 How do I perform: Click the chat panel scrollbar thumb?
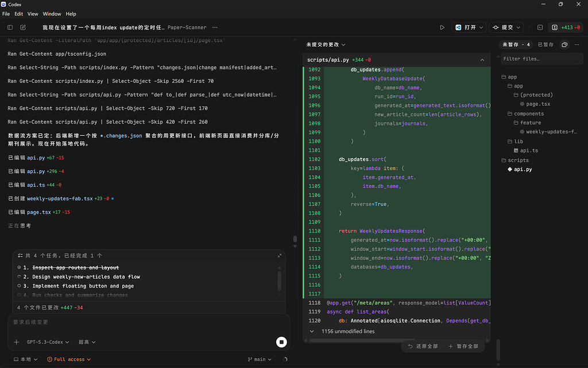295,239
